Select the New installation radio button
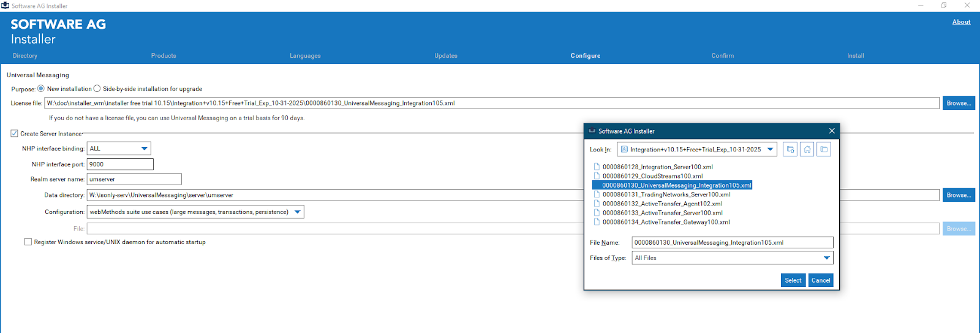 point(41,88)
